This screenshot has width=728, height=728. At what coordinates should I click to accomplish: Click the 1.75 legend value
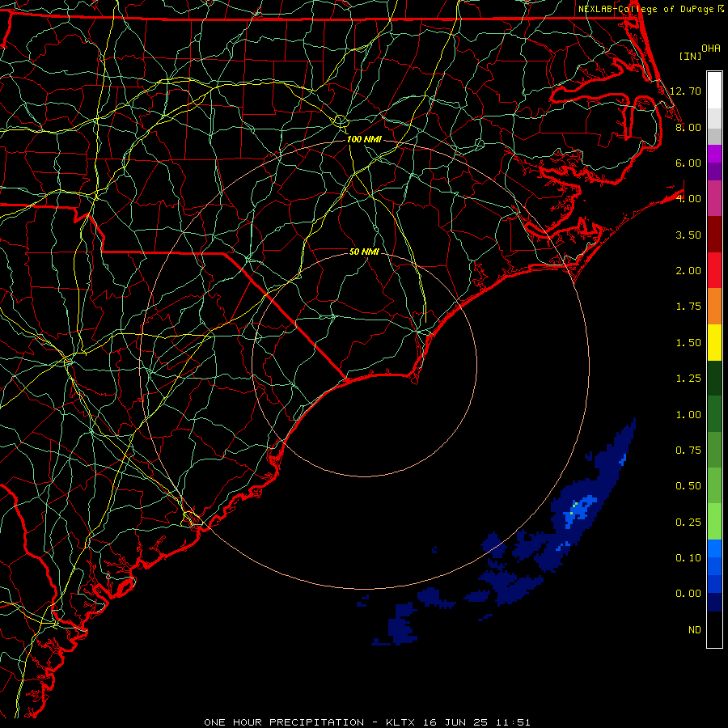tap(688, 307)
